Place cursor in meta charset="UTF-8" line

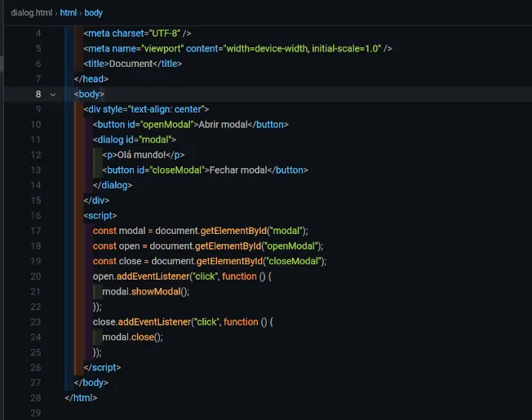click(x=137, y=33)
